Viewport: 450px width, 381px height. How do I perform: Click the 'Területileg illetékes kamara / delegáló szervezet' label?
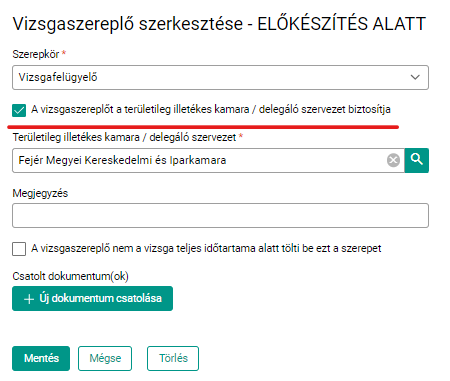(x=124, y=137)
